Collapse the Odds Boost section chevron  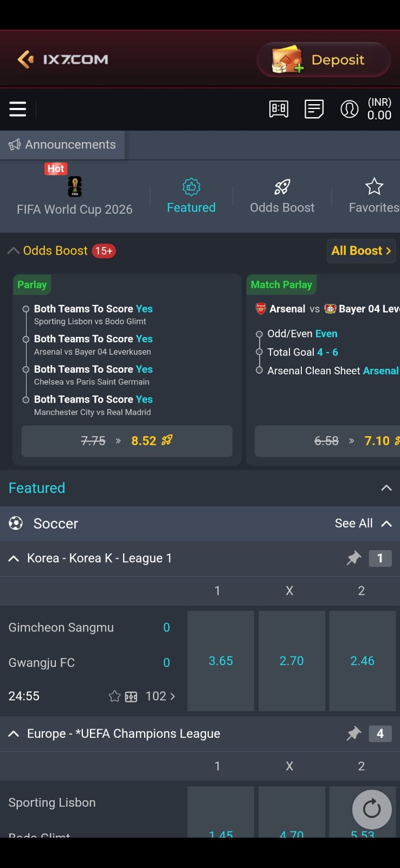pyautogui.click(x=13, y=250)
